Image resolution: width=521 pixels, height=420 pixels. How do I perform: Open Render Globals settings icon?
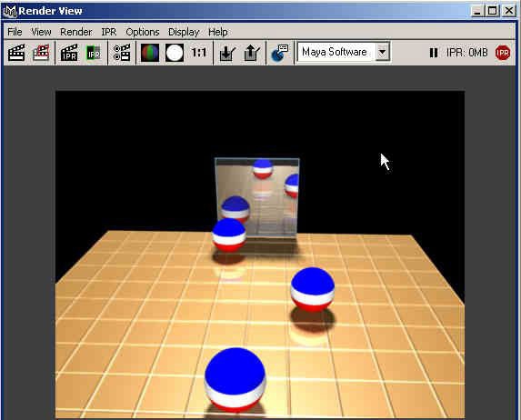(x=122, y=53)
